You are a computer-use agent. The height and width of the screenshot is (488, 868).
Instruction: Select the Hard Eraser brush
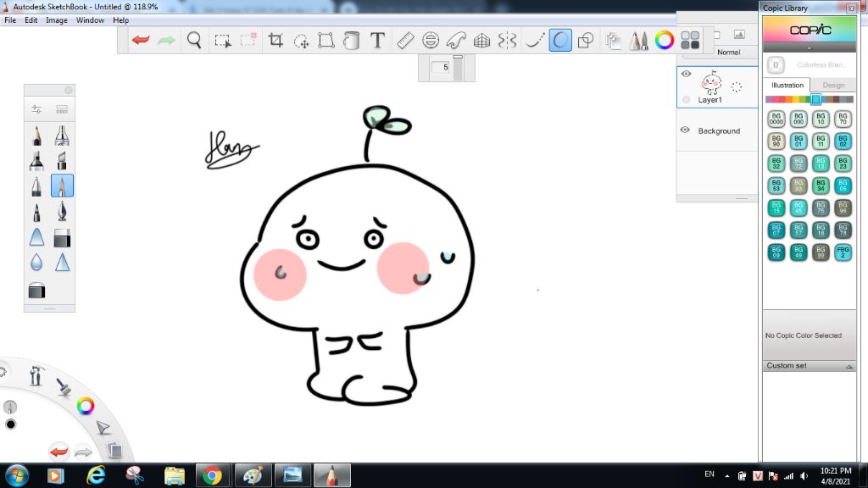point(62,237)
